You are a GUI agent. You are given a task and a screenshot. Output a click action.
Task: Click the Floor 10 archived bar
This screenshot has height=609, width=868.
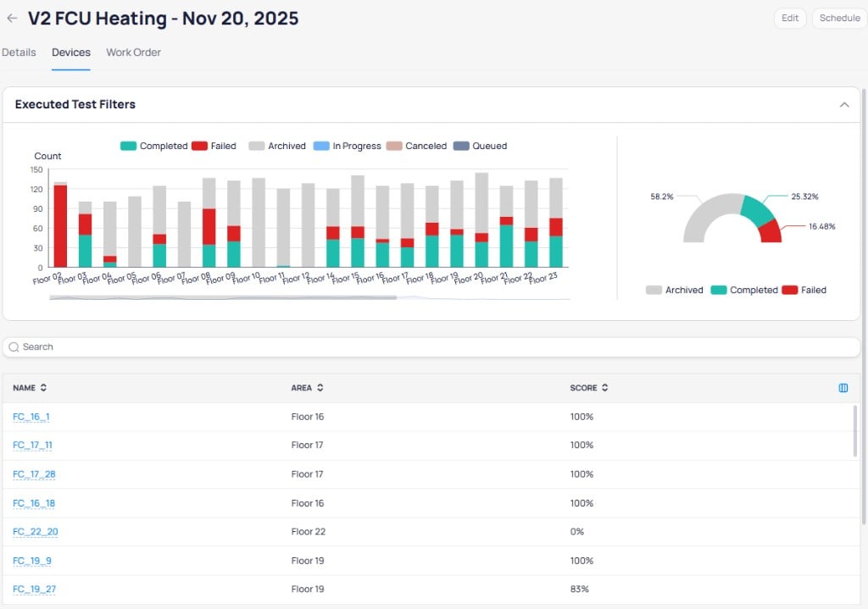(x=259, y=223)
